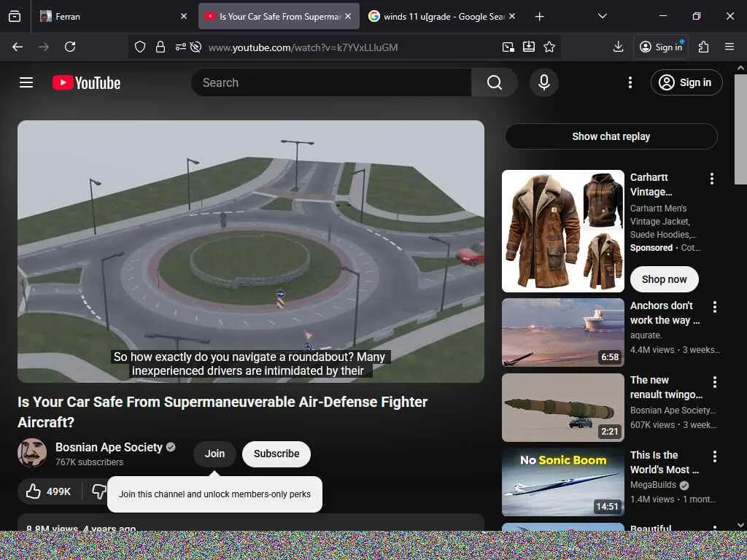Open options for World's Most video
The image size is (747, 560).
click(x=715, y=456)
